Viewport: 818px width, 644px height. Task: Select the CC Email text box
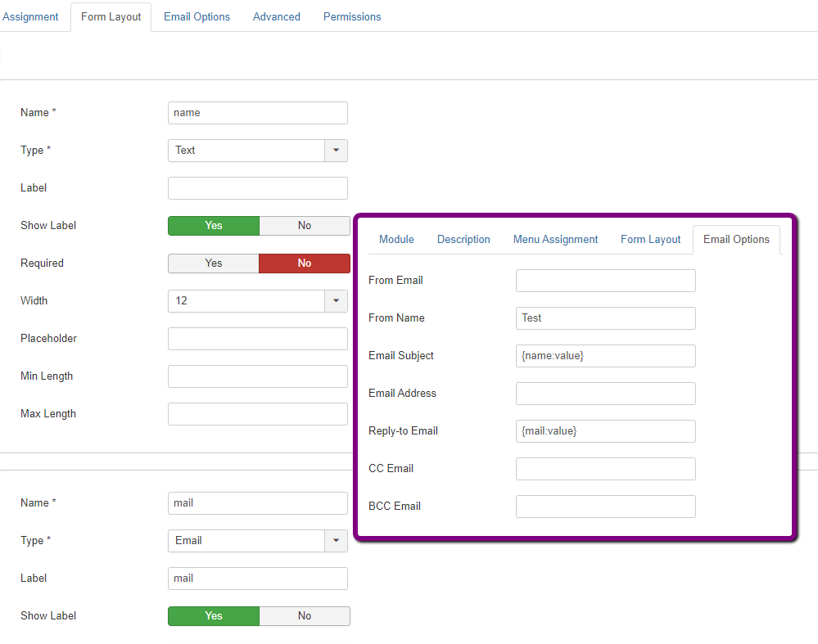(605, 469)
